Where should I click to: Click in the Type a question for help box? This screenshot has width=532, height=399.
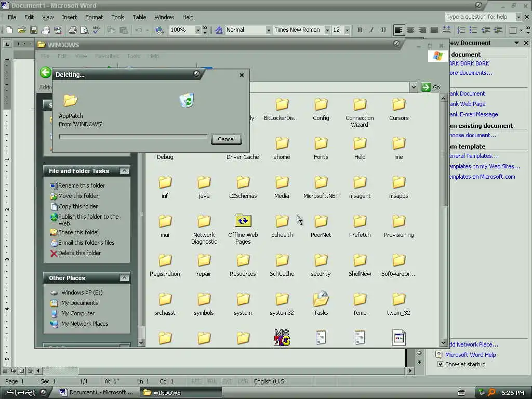(x=480, y=17)
